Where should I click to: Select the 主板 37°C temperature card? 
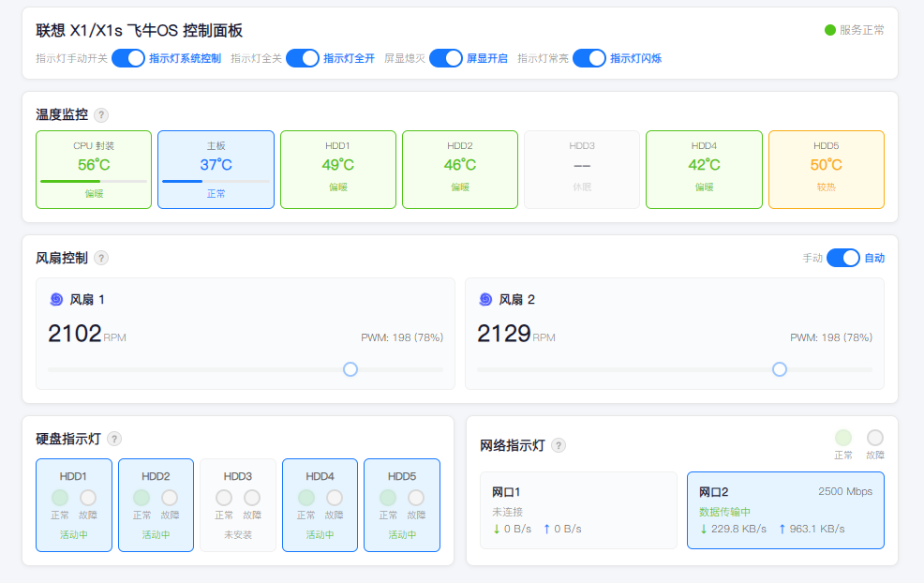(216, 170)
